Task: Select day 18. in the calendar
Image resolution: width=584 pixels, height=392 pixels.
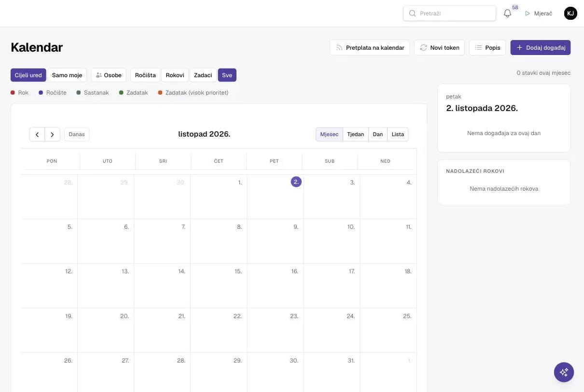Action: [x=408, y=271]
